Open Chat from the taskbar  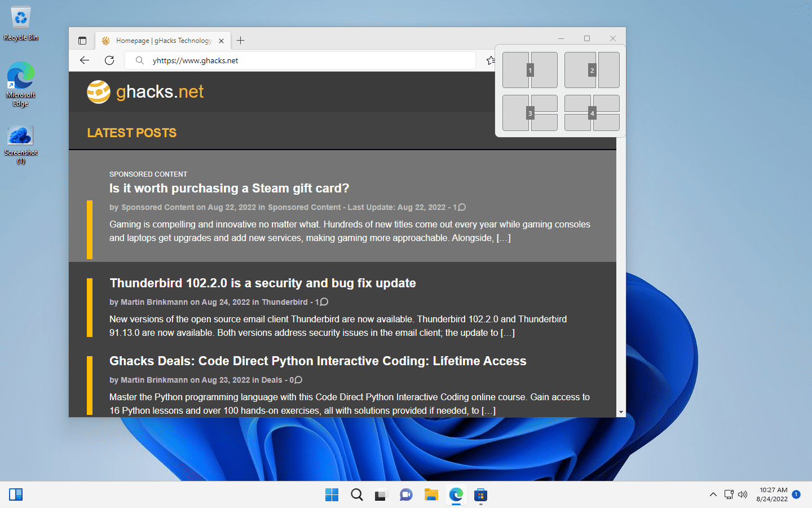click(x=406, y=494)
